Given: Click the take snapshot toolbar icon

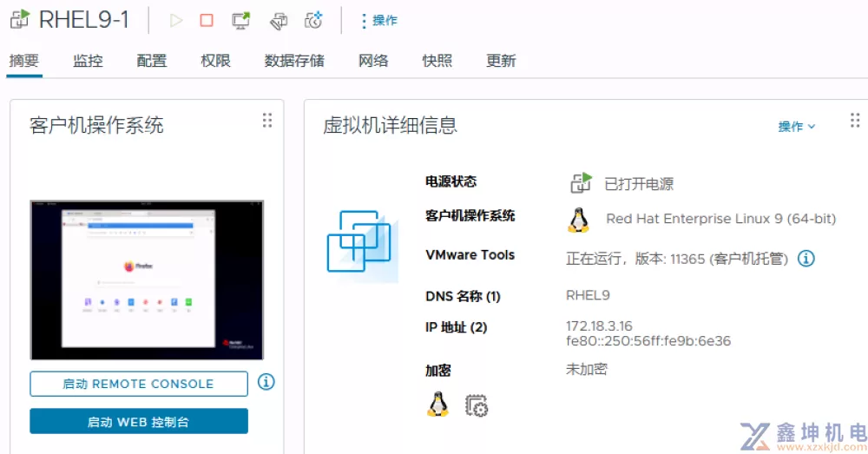Looking at the screenshot, I should click(313, 21).
